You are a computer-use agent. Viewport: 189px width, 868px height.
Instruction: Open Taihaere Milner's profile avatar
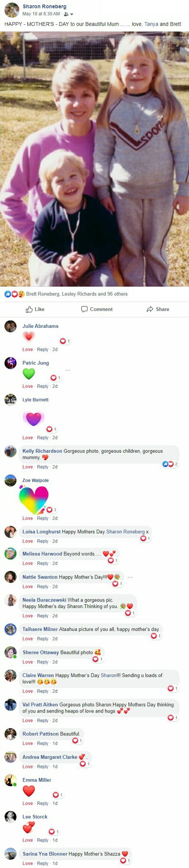pyautogui.click(x=10, y=629)
